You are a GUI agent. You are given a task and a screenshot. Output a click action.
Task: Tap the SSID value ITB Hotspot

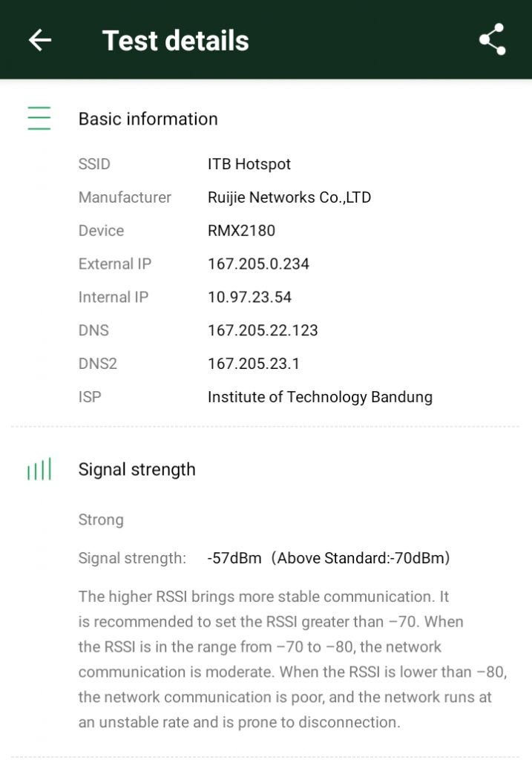click(x=249, y=164)
